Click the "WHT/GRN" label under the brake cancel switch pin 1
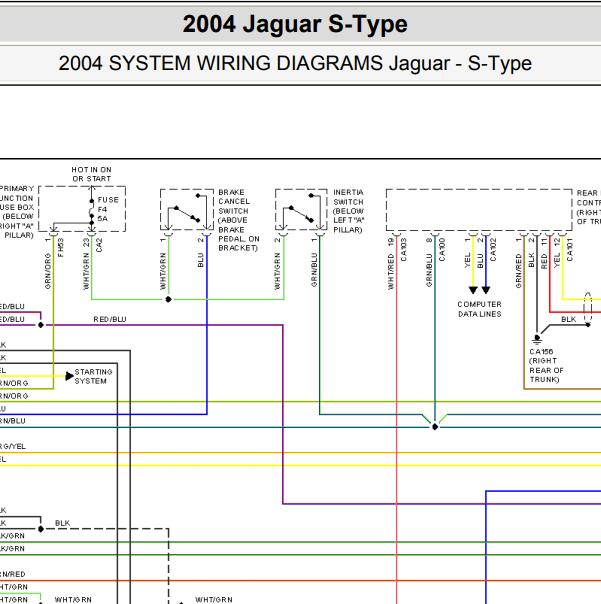 pyautogui.click(x=163, y=271)
